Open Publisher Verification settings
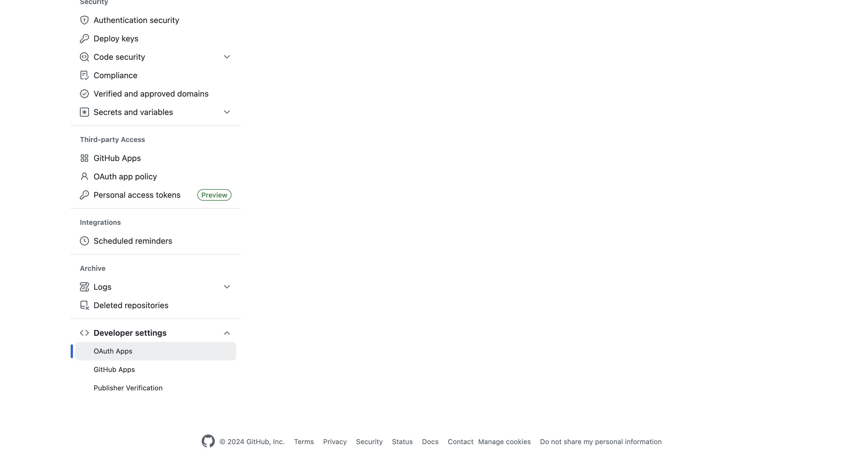 128,388
